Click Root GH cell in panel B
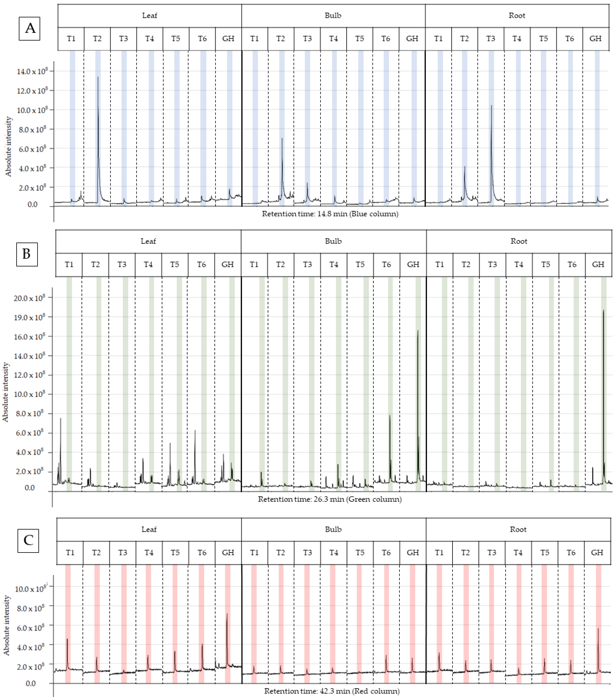The image size is (616, 697). [598, 265]
